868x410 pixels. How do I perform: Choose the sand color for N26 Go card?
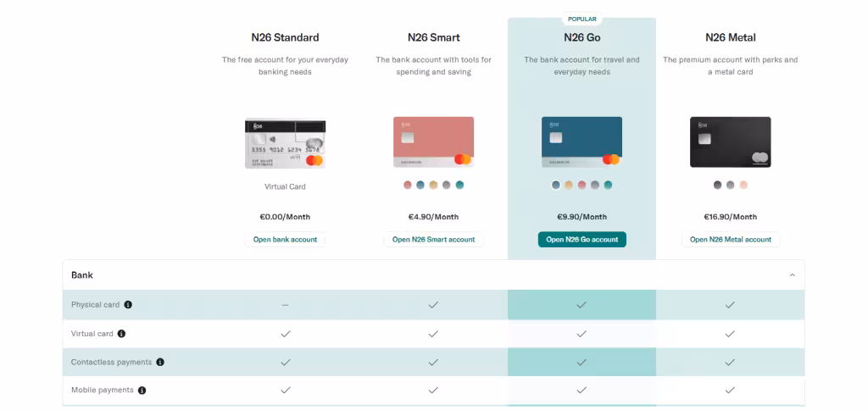569,185
